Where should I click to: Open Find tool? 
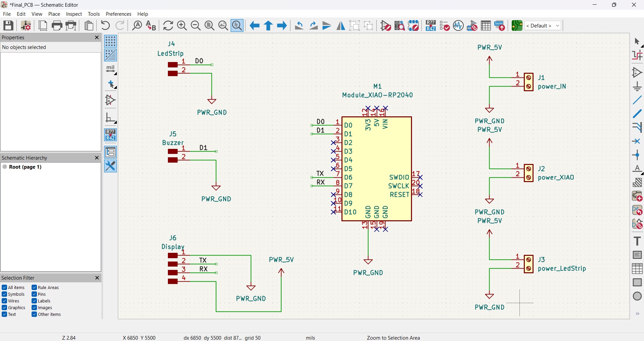point(137,25)
